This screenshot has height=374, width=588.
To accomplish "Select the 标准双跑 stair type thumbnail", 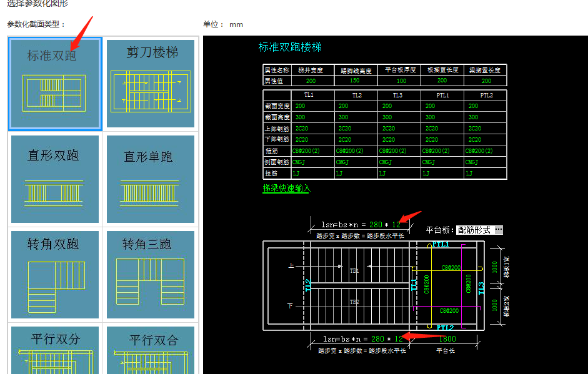I will tap(55, 84).
